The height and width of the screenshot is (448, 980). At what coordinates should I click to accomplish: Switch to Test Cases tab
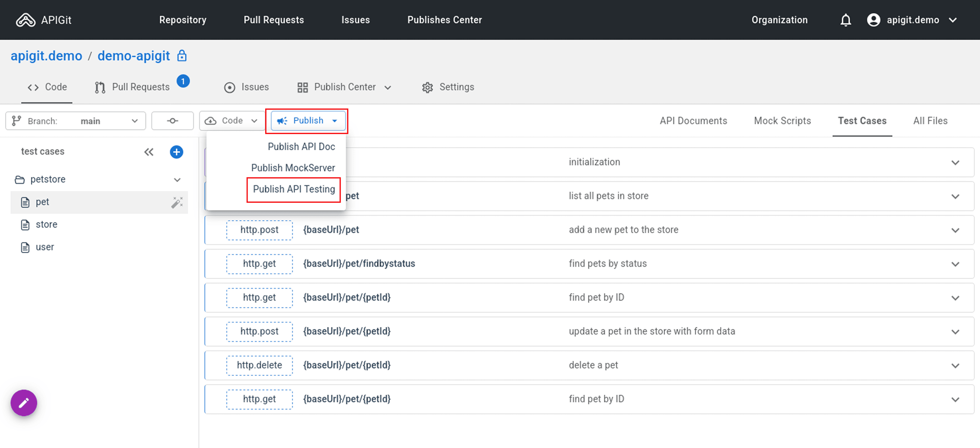[862, 121]
